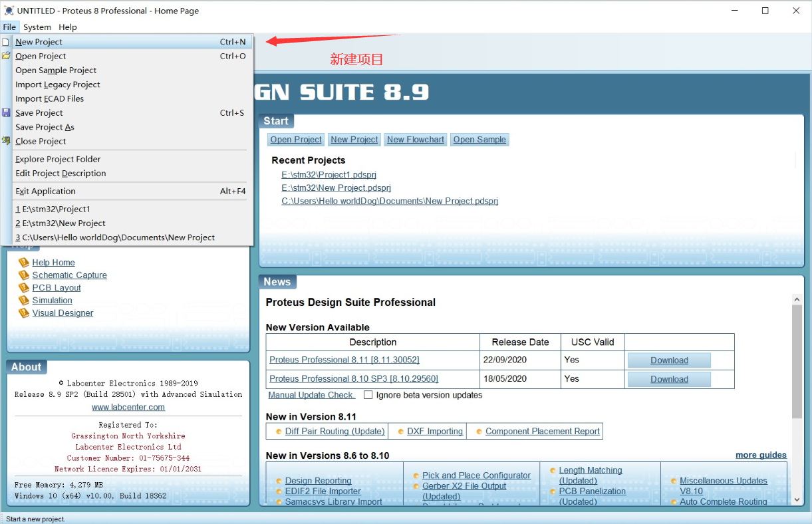This screenshot has width=812, height=524.
Task: Open the PCB Layout help link text
Action: 57,288
